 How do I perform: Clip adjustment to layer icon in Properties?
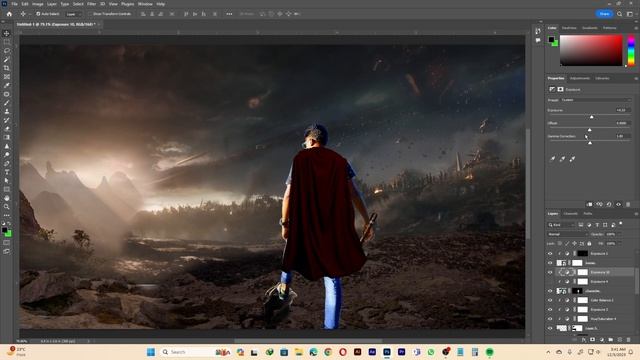coord(589,204)
